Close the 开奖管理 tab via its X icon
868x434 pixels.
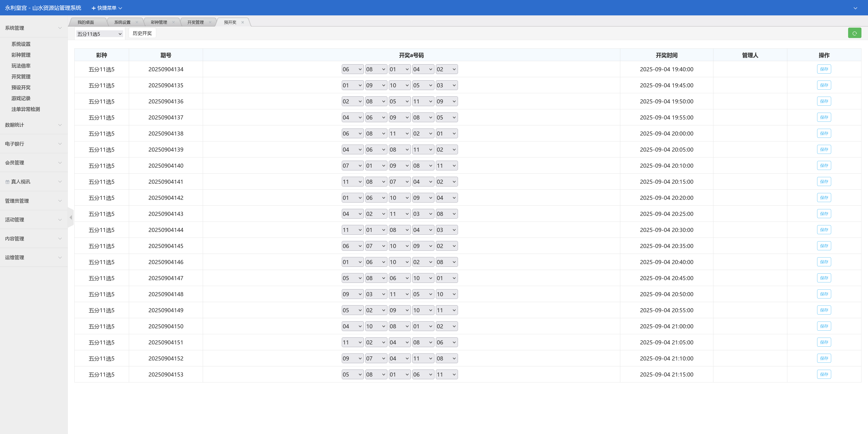(210, 22)
